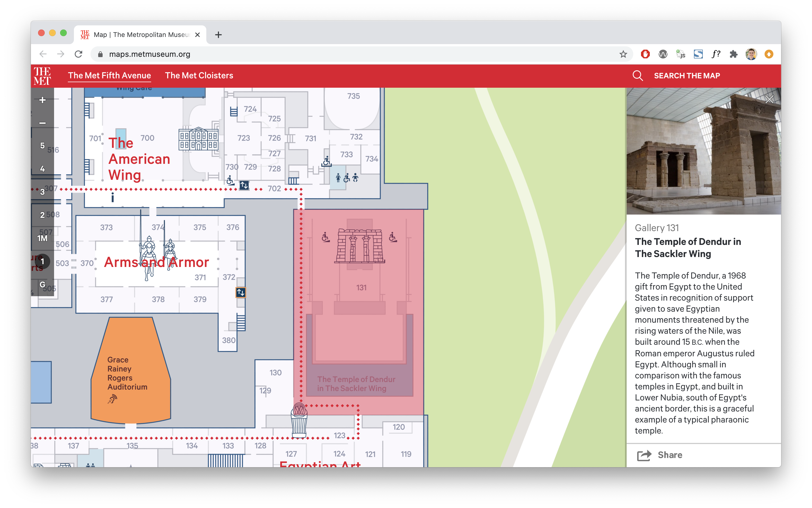The height and width of the screenshot is (508, 812).
Task: Select gallery 732 on the map
Action: click(356, 137)
